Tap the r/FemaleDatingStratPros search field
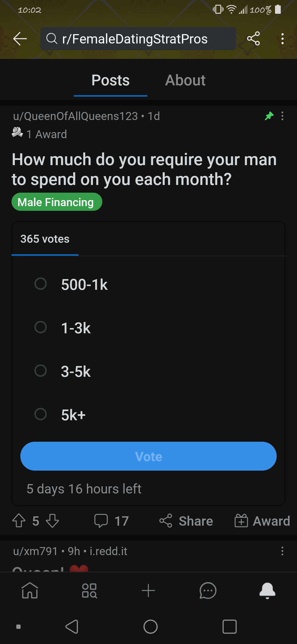Screen dimensions: 297x644 tap(138, 39)
